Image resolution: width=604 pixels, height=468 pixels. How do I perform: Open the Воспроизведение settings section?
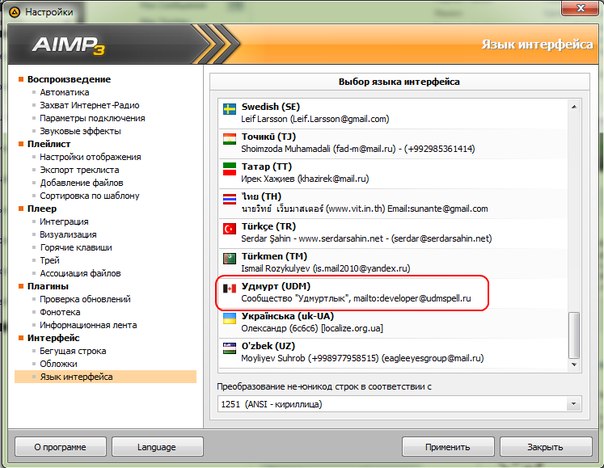point(69,79)
